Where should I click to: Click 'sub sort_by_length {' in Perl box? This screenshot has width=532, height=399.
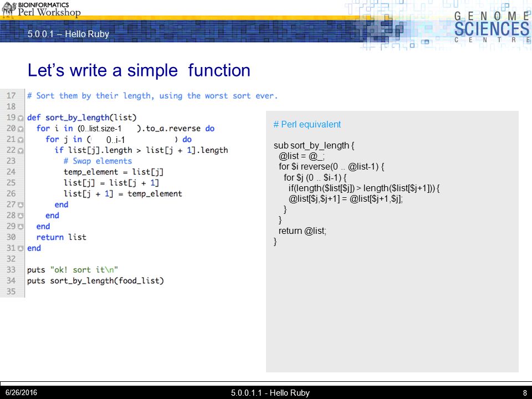(x=314, y=146)
